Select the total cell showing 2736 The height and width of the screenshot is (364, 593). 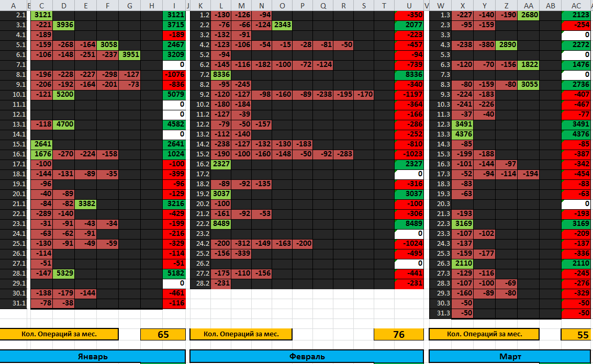pyautogui.click(x=576, y=84)
